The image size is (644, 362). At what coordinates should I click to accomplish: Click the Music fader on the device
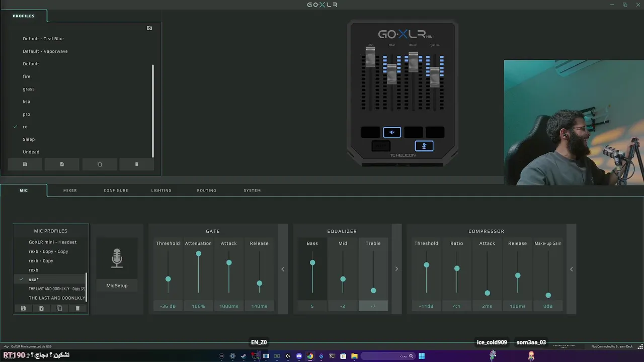[414, 62]
